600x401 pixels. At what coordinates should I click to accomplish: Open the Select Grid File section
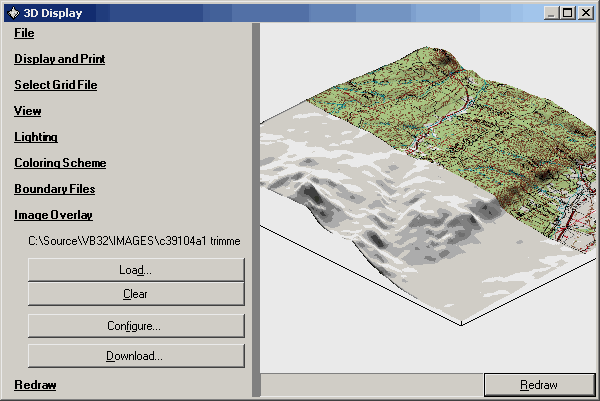(56, 85)
